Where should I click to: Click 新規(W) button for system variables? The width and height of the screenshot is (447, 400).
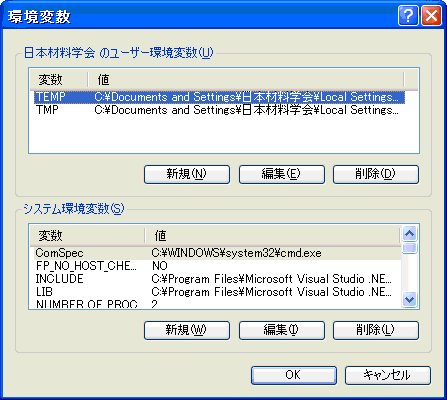click(187, 330)
